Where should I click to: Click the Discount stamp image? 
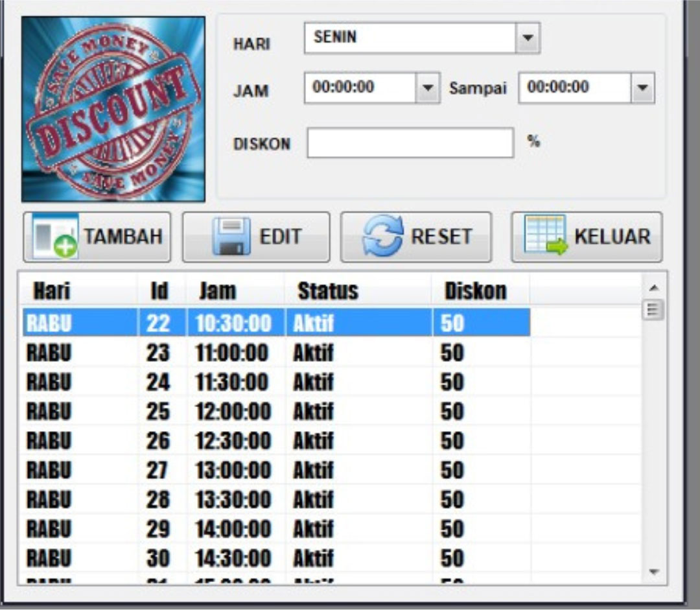click(113, 109)
